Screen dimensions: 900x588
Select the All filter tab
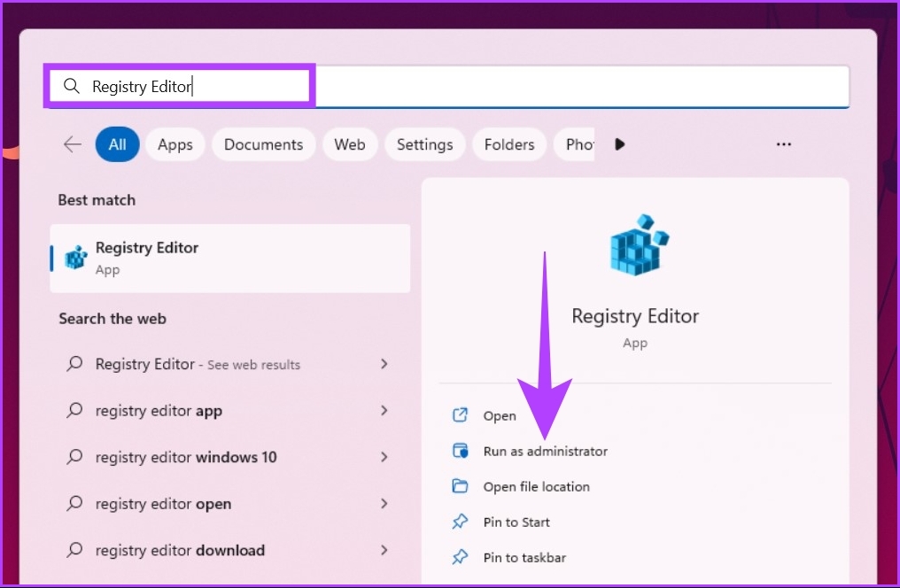(117, 144)
